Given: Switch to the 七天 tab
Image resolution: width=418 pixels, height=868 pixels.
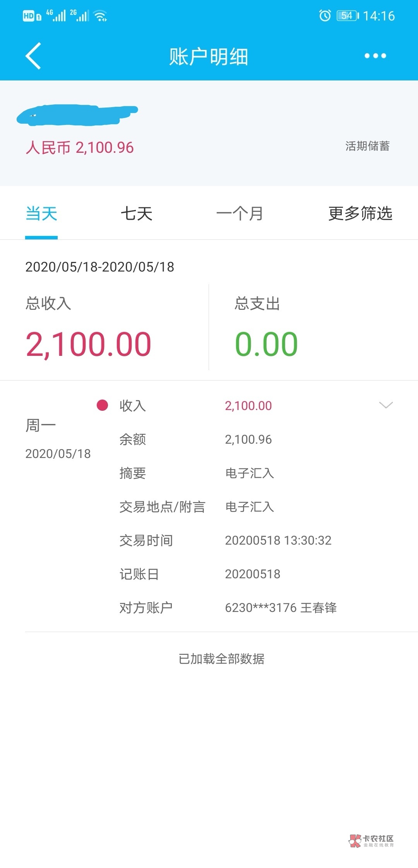Looking at the screenshot, I should pyautogui.click(x=137, y=214).
